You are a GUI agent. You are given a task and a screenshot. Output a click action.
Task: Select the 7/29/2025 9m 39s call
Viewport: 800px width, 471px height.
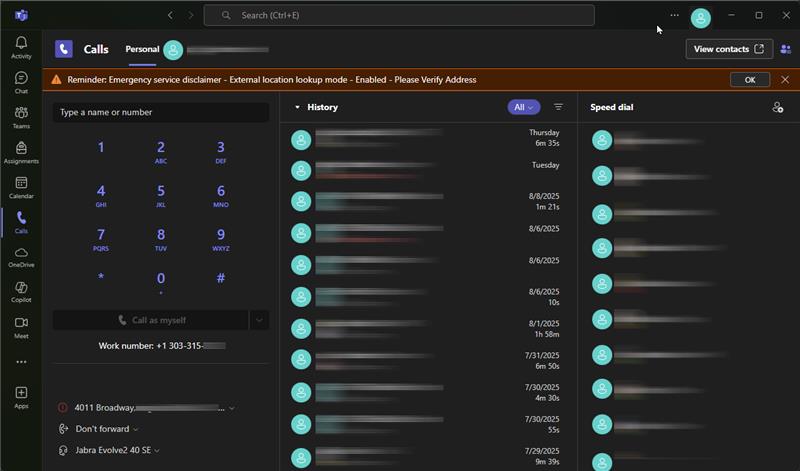[428, 456]
